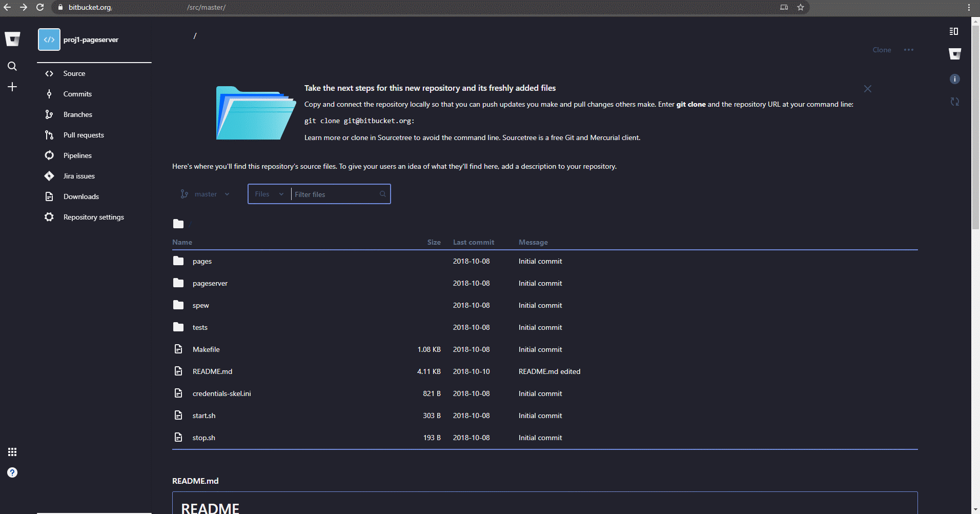Open the Atlassian apps grid icon

coord(12,452)
